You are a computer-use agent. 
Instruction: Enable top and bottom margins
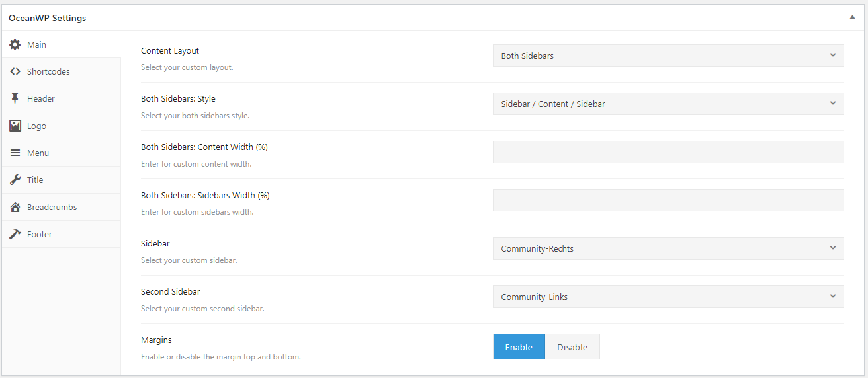[519, 347]
